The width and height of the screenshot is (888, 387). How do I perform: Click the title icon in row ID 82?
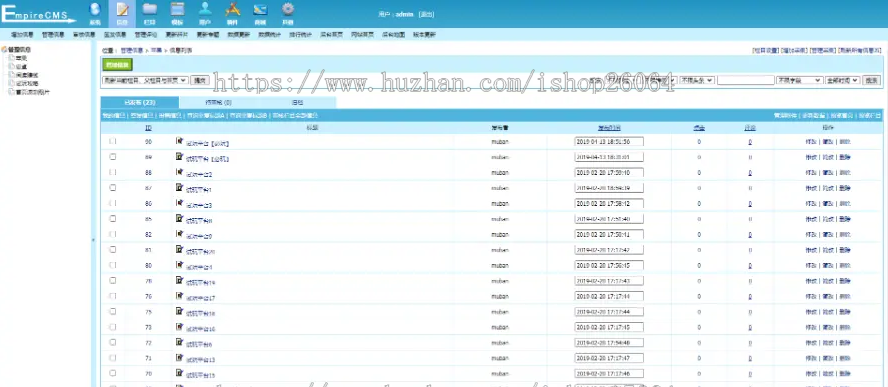180,234
